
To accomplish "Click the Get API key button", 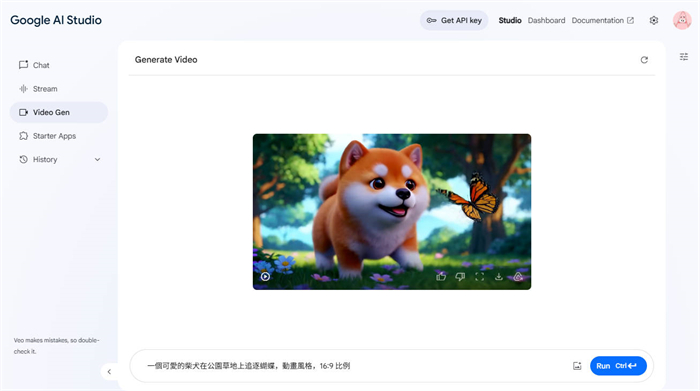I will tap(454, 21).
